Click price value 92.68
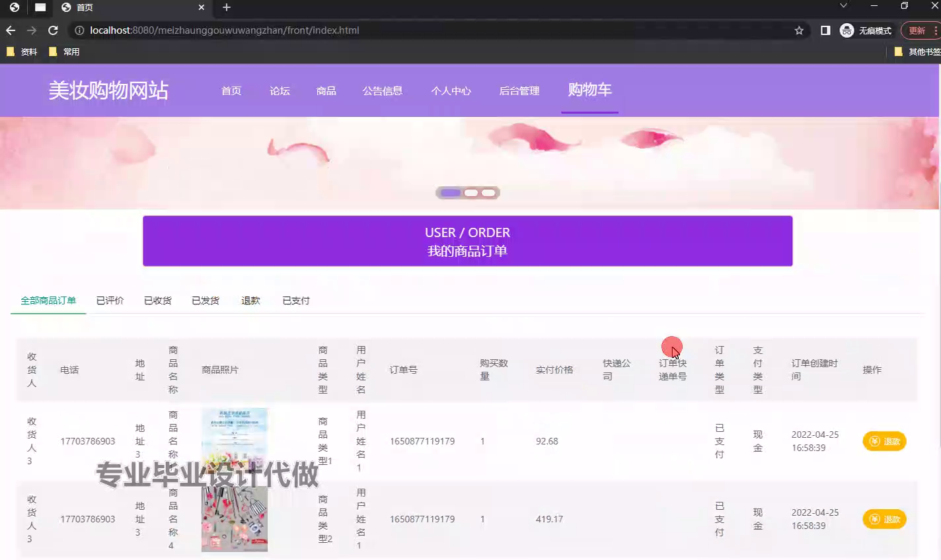 tap(547, 441)
